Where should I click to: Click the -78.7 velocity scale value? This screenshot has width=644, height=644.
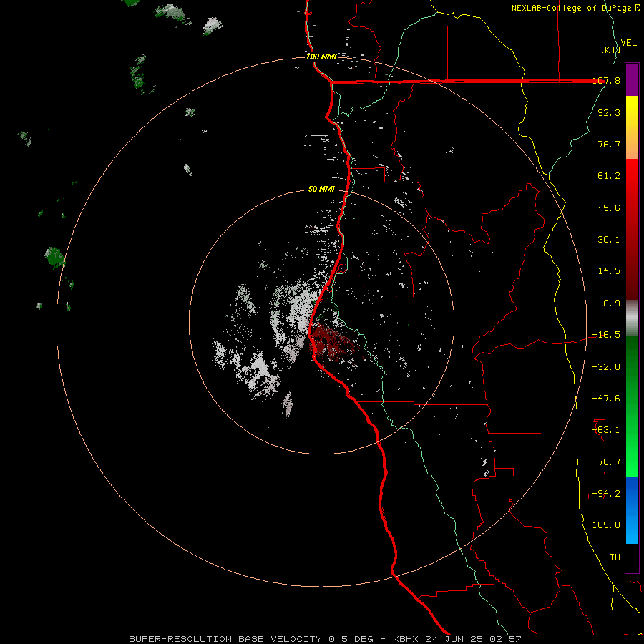[x=606, y=462]
